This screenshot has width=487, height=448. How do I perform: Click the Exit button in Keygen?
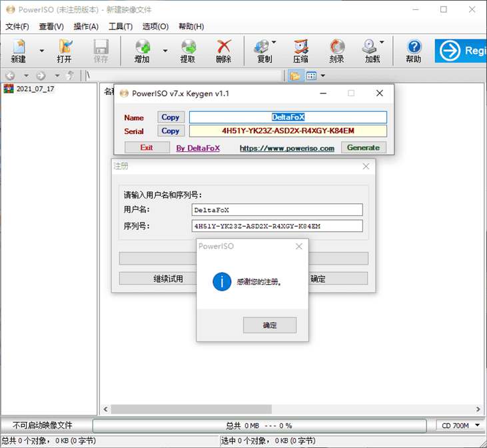[x=147, y=148]
